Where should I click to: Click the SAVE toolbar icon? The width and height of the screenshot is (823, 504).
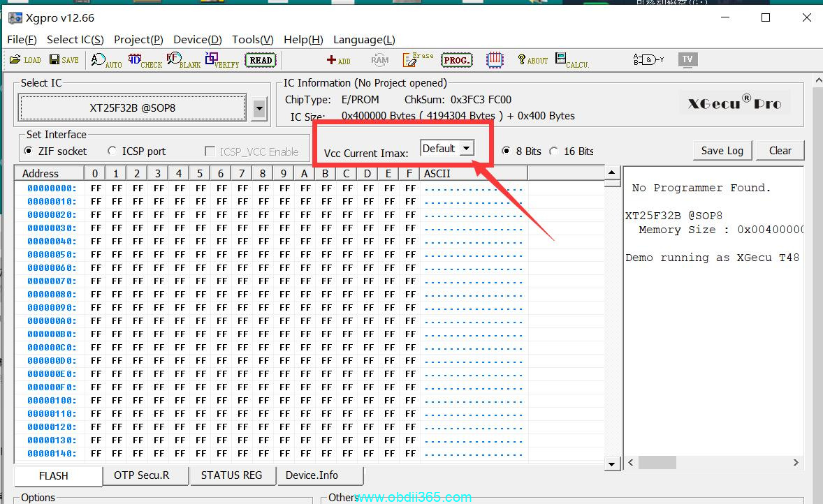64,60
